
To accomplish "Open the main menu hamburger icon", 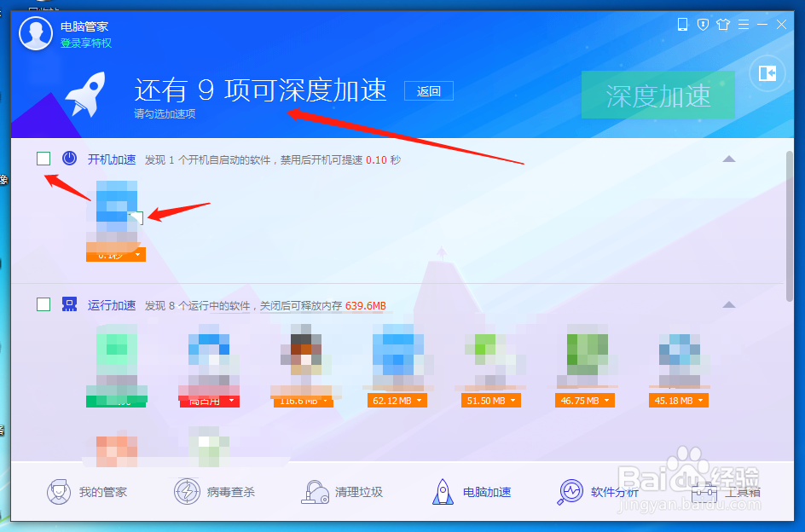I will click(744, 25).
